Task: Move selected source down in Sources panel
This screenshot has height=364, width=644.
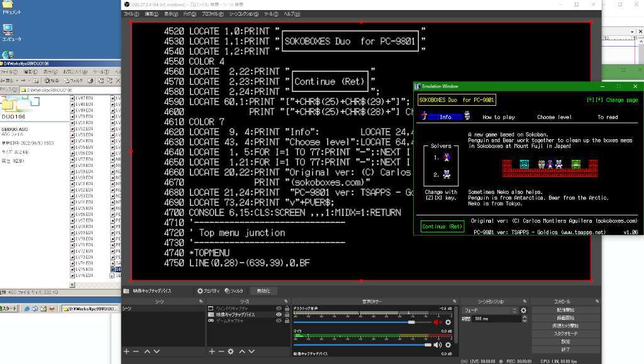Action: [x=252, y=351]
